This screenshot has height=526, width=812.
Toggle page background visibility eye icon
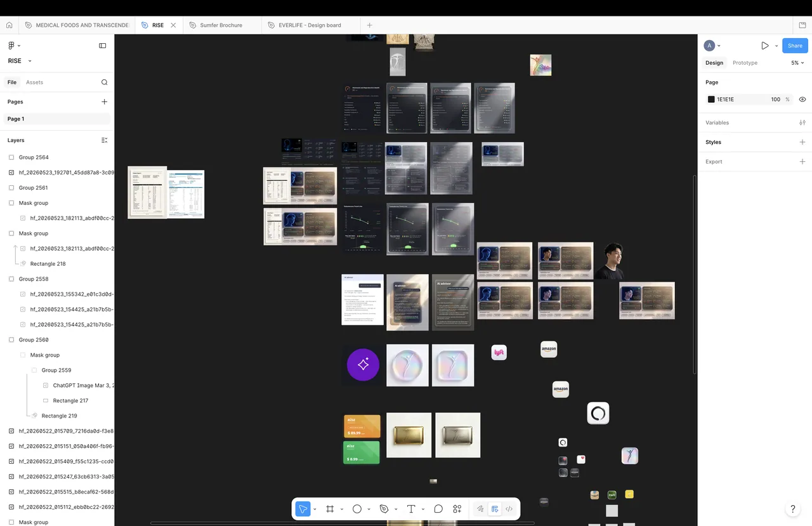coord(802,100)
